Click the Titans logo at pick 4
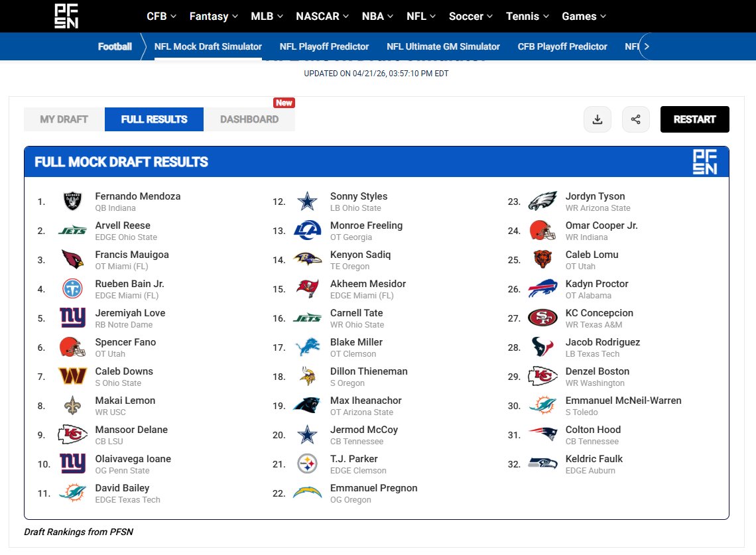The height and width of the screenshot is (555, 756). (73, 289)
